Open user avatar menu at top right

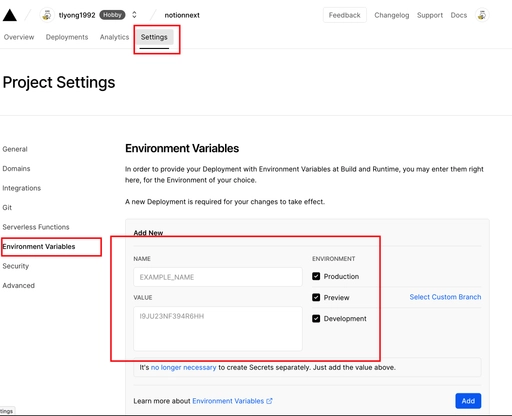point(482,15)
